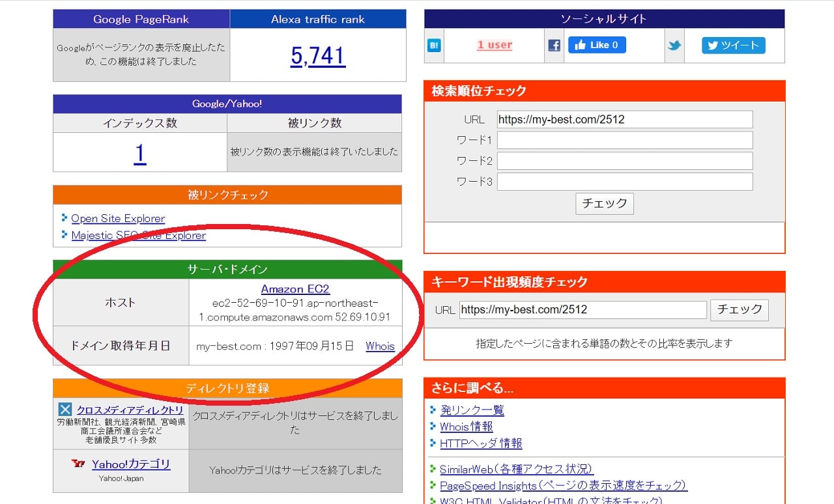834x504 pixels.
Task: Click the Twitter bird icon
Action: click(674, 46)
